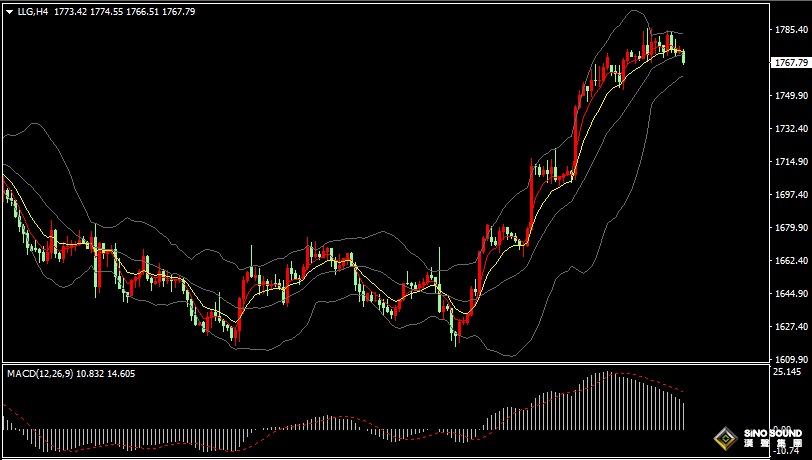Screen dimensions: 812x460
Task: Select the latest green candle at far right
Action: click(684, 58)
